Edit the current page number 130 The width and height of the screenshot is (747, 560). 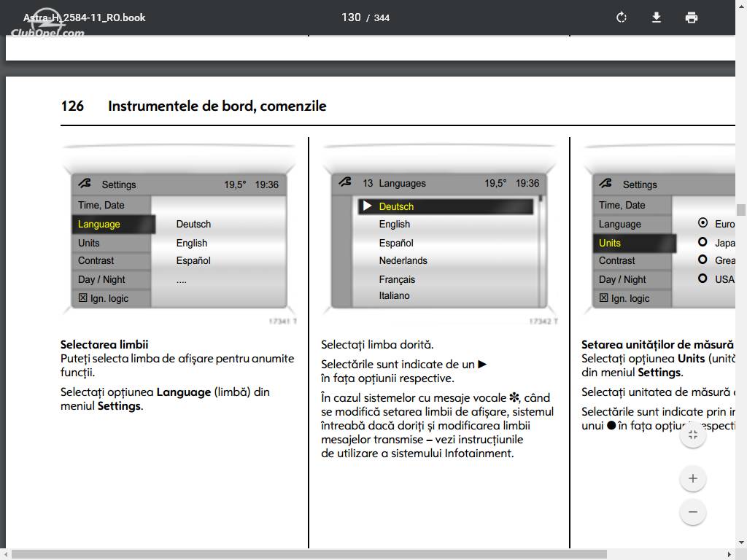pos(351,17)
